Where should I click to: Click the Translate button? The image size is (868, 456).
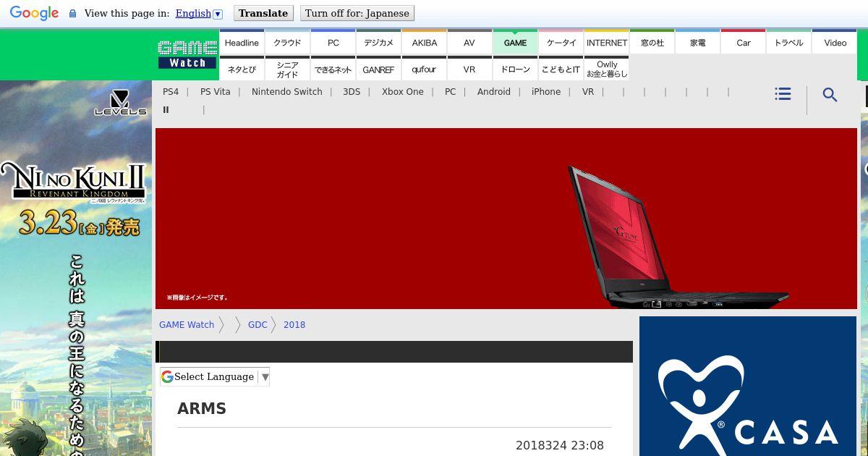[x=263, y=13]
